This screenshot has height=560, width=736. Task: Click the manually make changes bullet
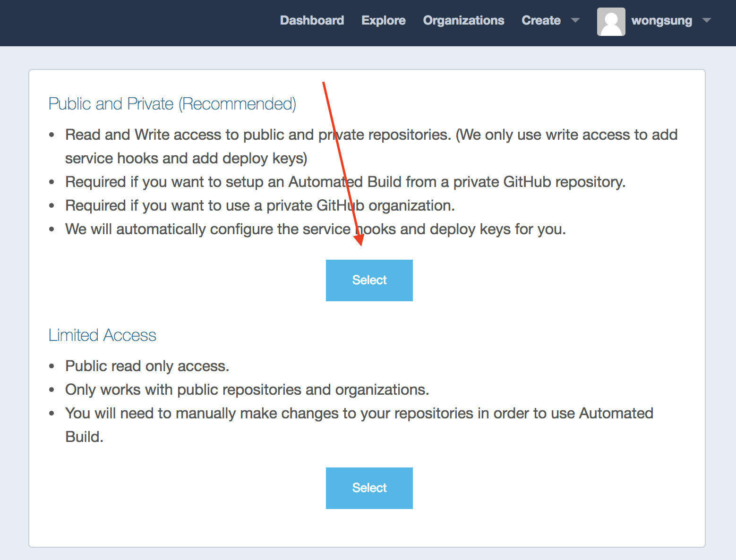point(359,425)
